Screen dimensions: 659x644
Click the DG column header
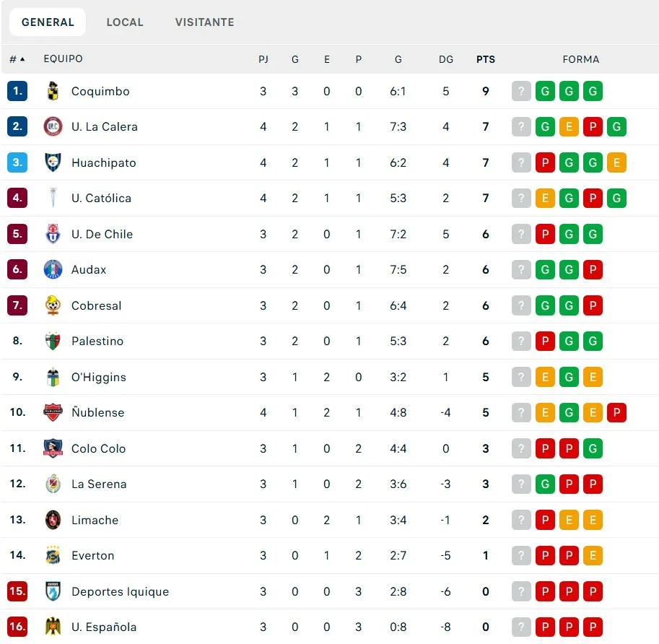coord(446,59)
